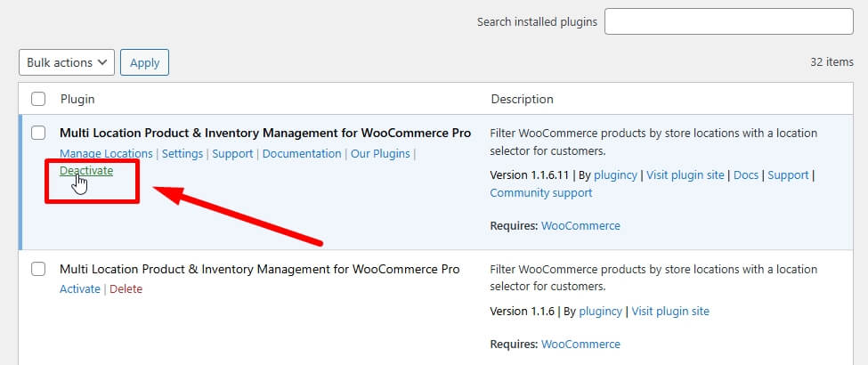Click the inactive plugin title text
Viewport: 868px width, 365px height.
[x=260, y=269]
